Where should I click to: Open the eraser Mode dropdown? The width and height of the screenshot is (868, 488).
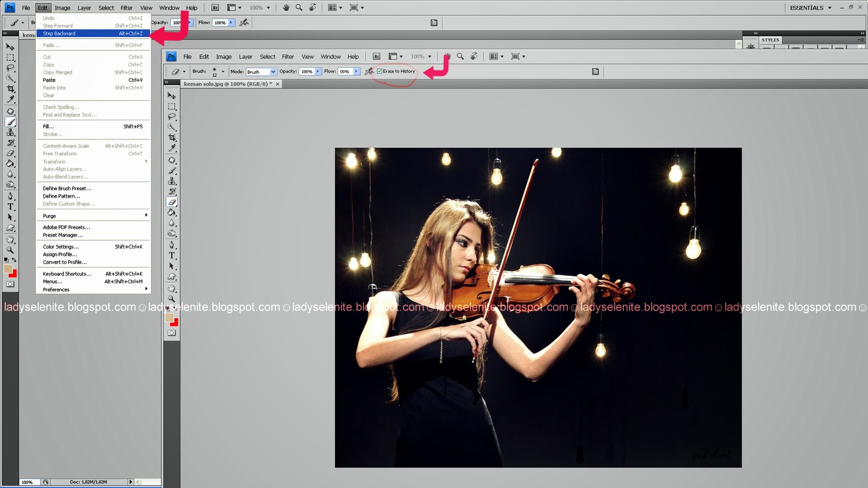[x=273, y=72]
